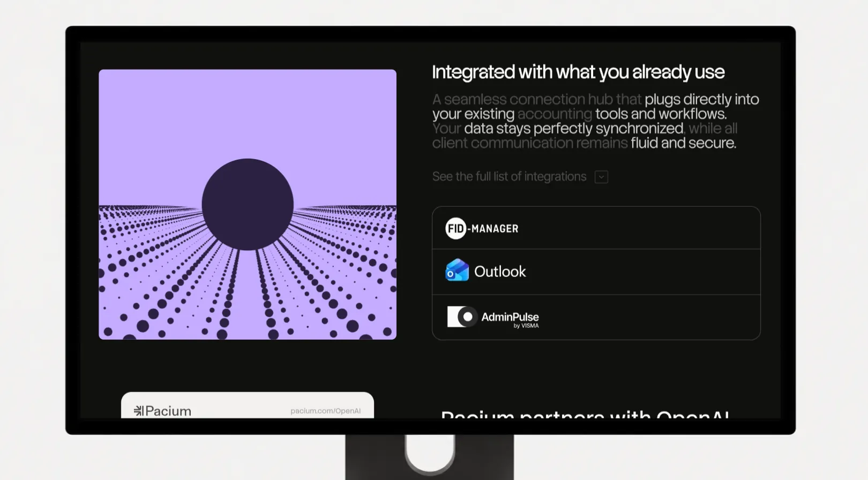868x480 pixels.
Task: Click the "fluid and secure." phrase
Action: [x=683, y=143]
